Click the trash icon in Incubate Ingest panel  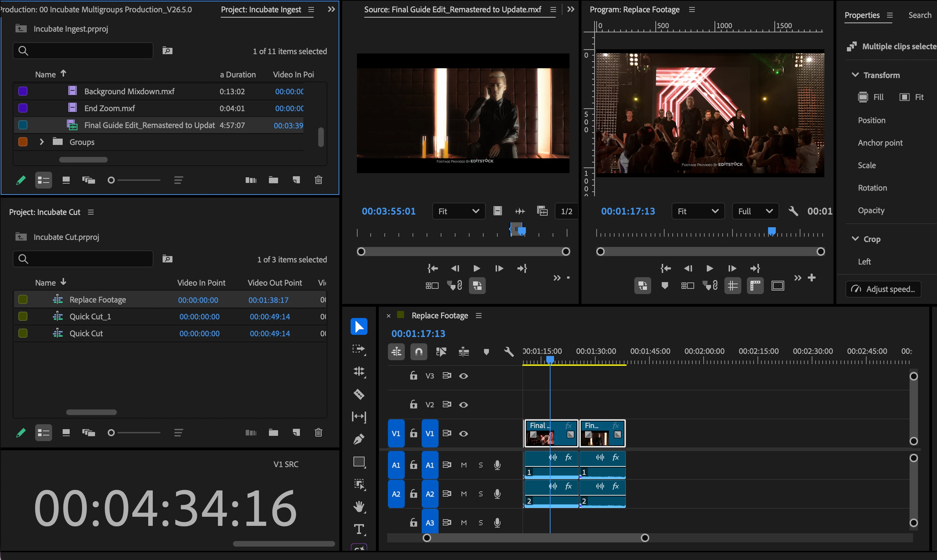click(318, 180)
